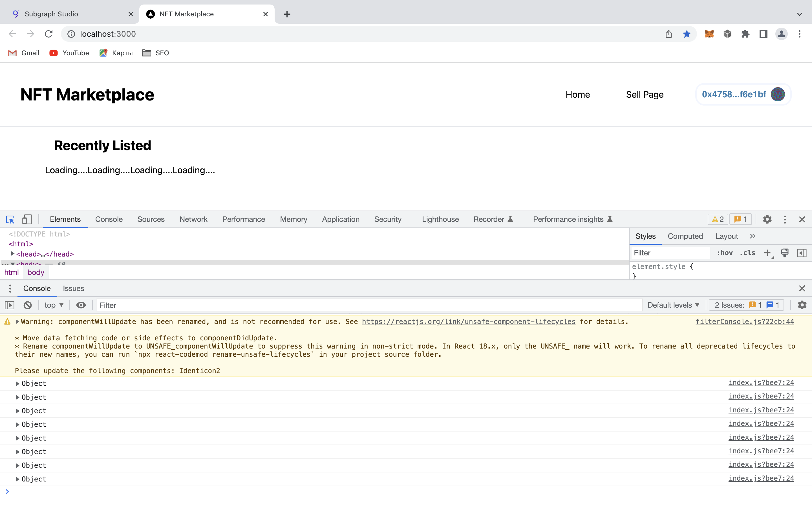
Task: Open the tab search chevron
Action: tap(800, 14)
